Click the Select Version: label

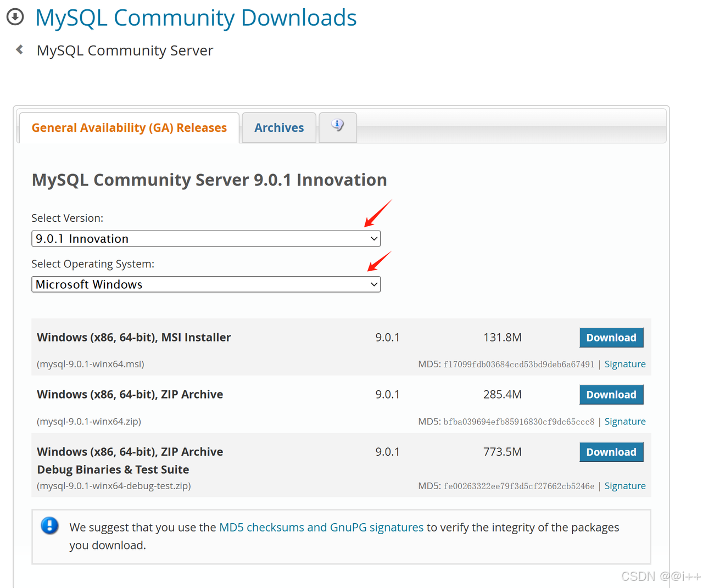pyautogui.click(x=68, y=218)
